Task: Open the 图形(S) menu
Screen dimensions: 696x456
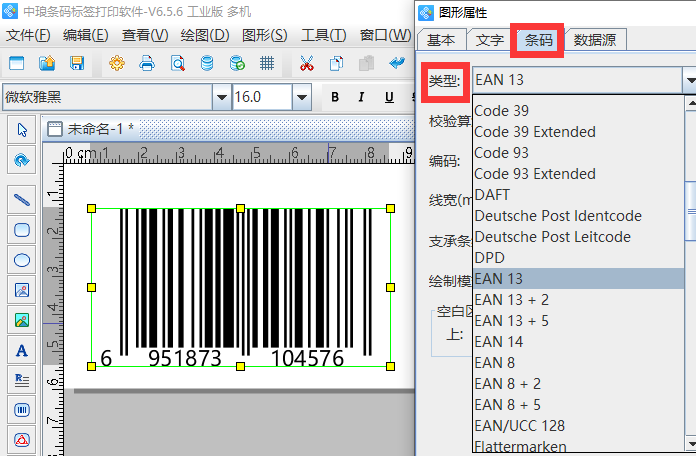Action: pos(265,35)
